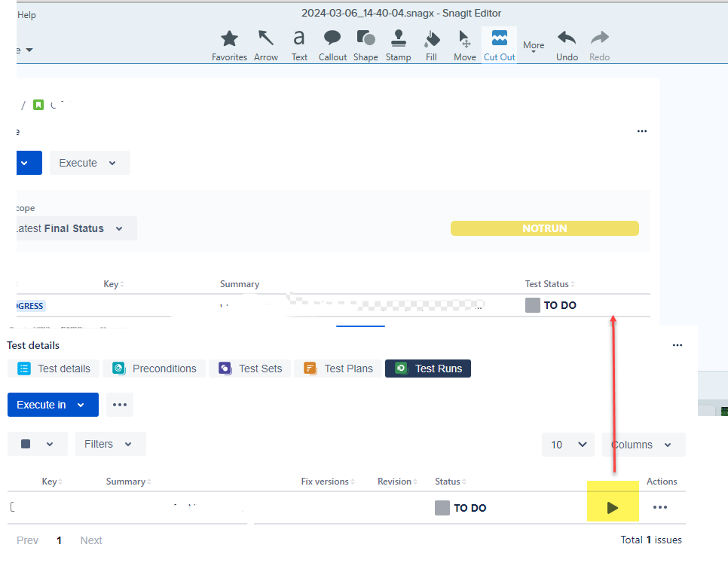
Task: Open the row actions three-dot menu
Action: [659, 507]
